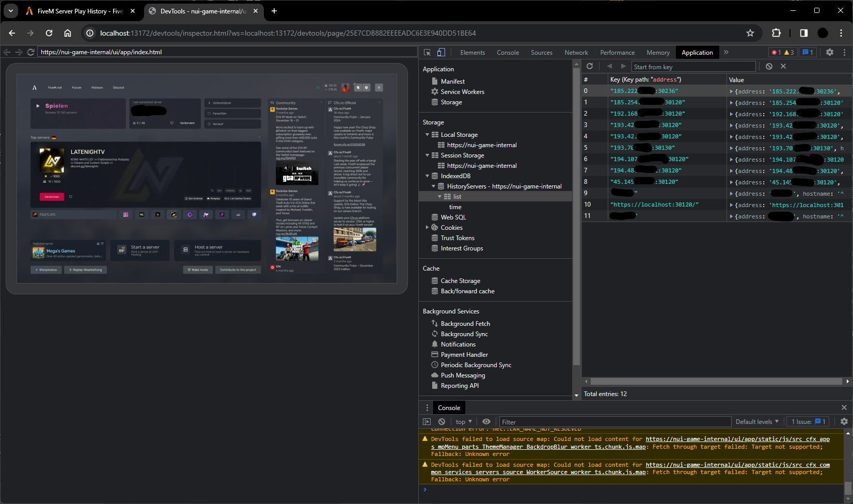The image size is (853, 504).
Task: Open live expression eye icon
Action: [x=486, y=422]
